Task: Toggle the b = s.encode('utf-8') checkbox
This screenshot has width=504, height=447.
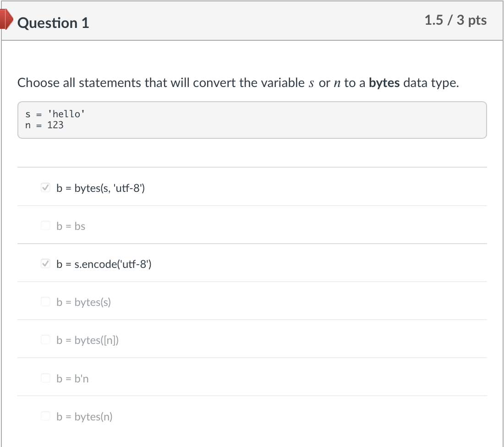Action: tap(45, 263)
